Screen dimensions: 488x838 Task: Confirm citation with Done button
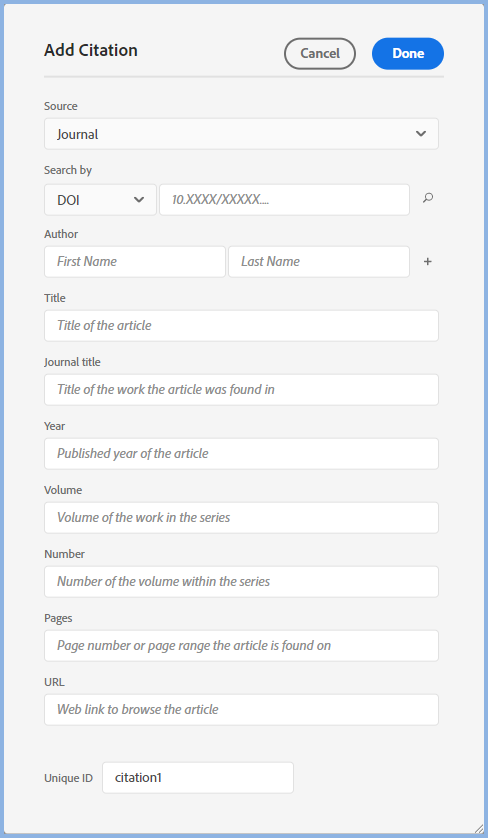click(408, 53)
